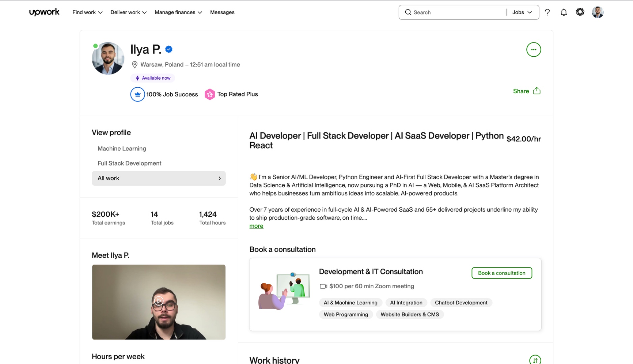
Task: Expand the All work section with the chevron
Action: pos(220,178)
